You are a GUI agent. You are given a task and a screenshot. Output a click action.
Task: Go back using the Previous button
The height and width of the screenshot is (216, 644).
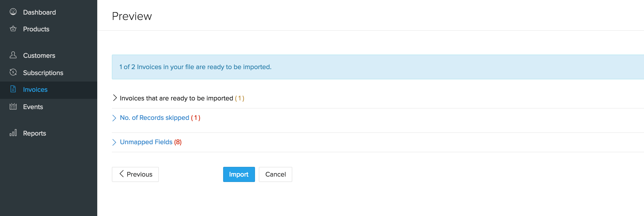click(135, 174)
